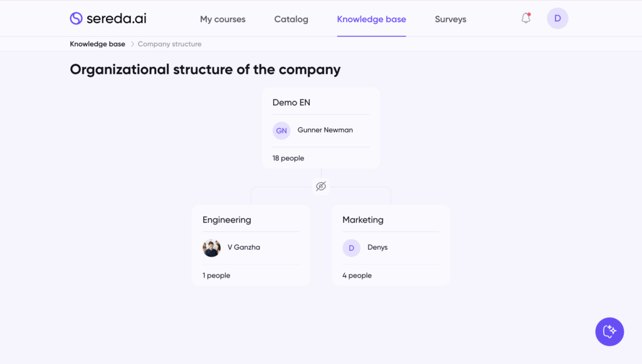642x364 pixels.
Task: Click the Company structure breadcrumb
Action: 169,44
